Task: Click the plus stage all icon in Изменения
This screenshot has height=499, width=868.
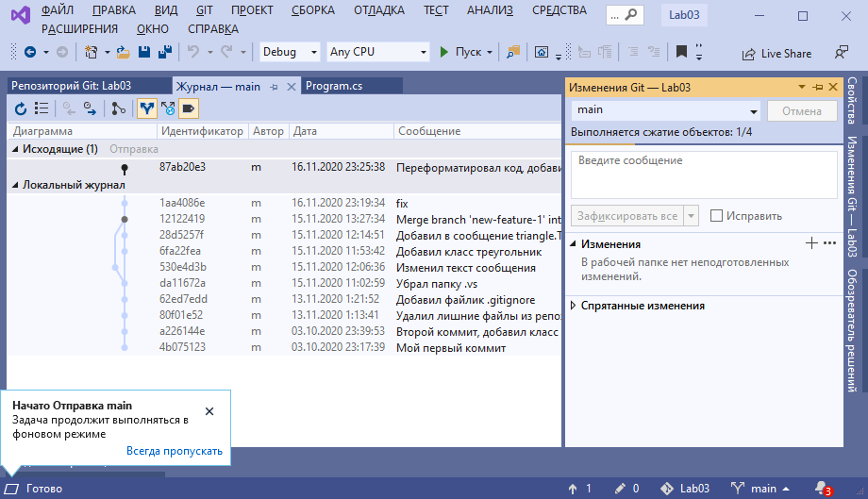Action: [x=811, y=242]
